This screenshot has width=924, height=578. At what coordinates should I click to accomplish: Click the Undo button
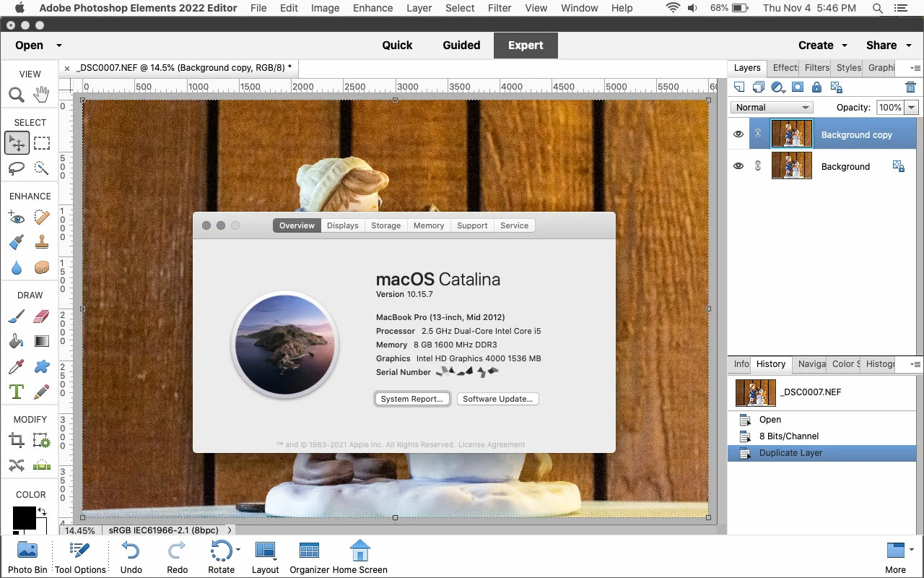131,557
